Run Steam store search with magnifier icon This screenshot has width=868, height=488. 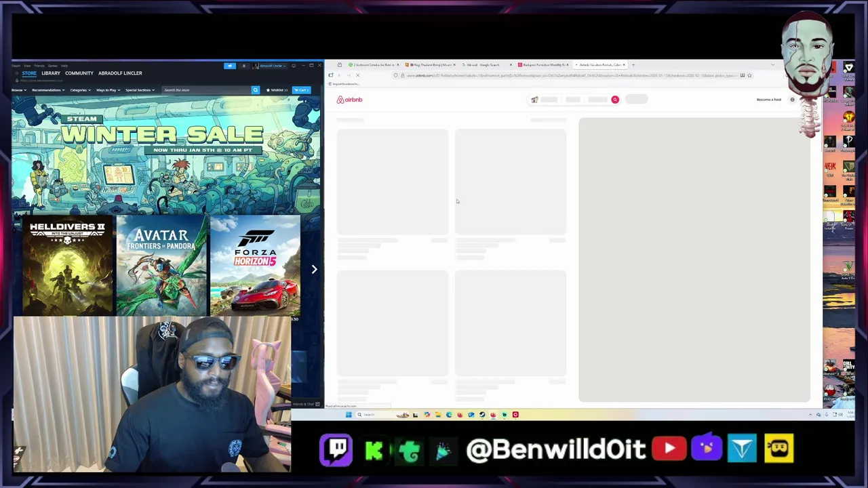point(256,90)
